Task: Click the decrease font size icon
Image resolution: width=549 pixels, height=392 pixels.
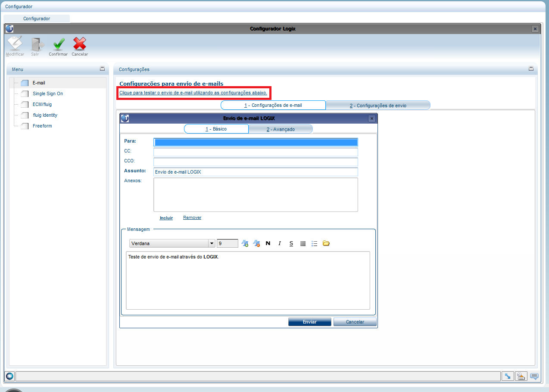Action: 256,243
